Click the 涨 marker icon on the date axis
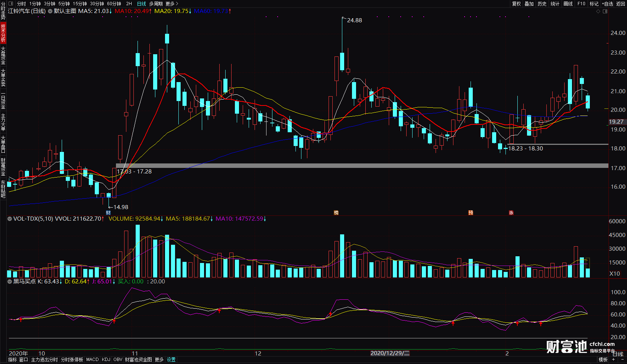Viewport: 627px width, 364px height. 511,213
